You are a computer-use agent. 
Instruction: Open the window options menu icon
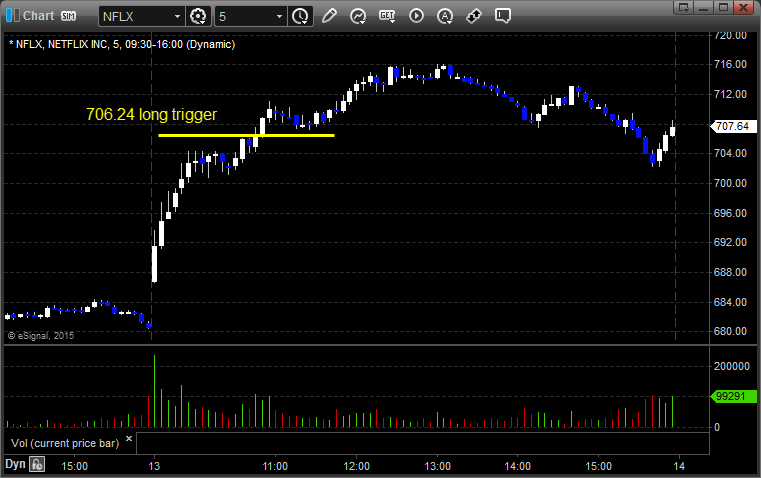coord(683,7)
